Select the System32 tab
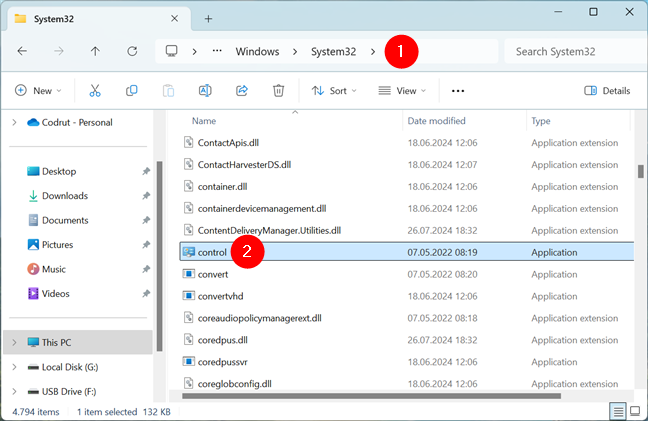Screen dimensions: 648x421 click(x=99, y=19)
